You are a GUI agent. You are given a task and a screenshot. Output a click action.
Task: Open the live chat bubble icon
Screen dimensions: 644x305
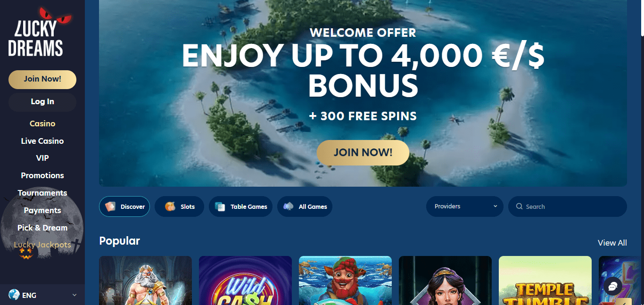coord(613,286)
